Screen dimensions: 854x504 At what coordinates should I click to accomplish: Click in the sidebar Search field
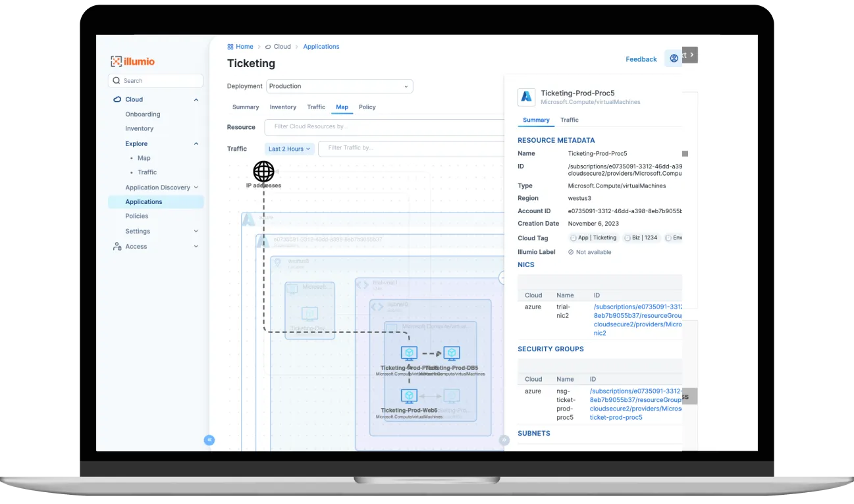[155, 81]
